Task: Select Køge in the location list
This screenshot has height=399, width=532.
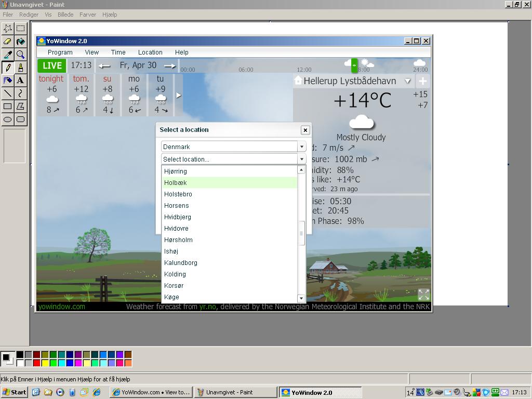Action: [x=229, y=297]
